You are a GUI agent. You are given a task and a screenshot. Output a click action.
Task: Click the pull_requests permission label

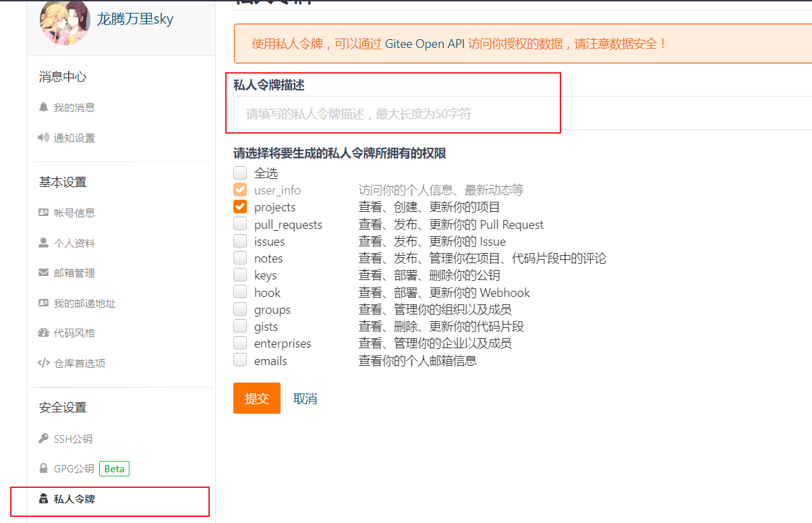[288, 225]
